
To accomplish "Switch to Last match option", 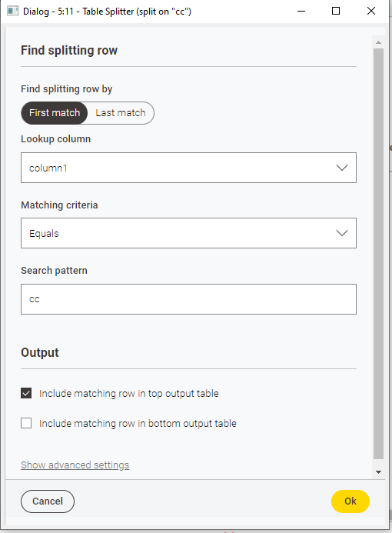I will (x=121, y=113).
